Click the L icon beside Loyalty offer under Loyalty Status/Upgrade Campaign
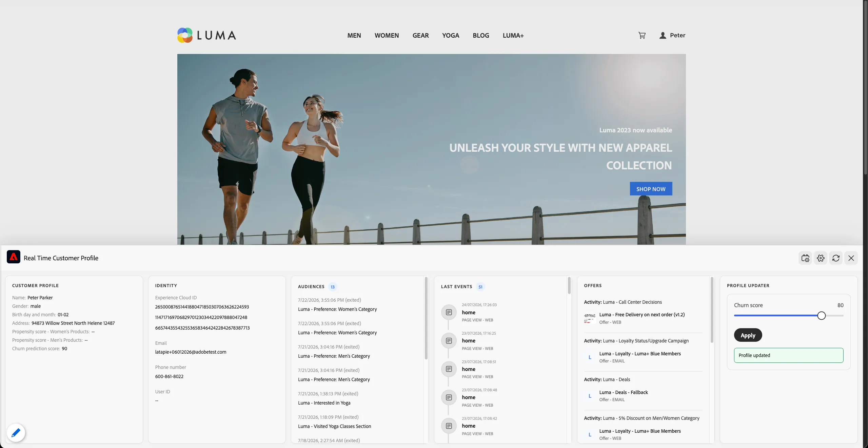Viewport: 868px width, 448px height. [x=590, y=357]
